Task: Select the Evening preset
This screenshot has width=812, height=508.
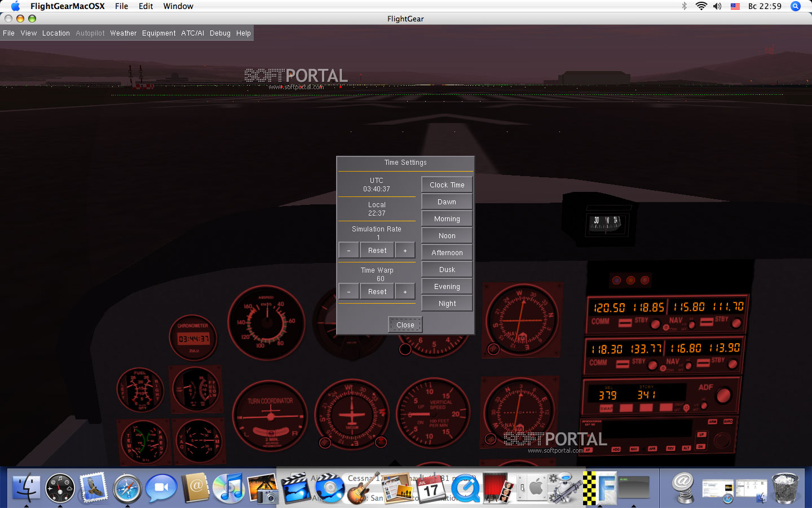Action: tap(447, 286)
